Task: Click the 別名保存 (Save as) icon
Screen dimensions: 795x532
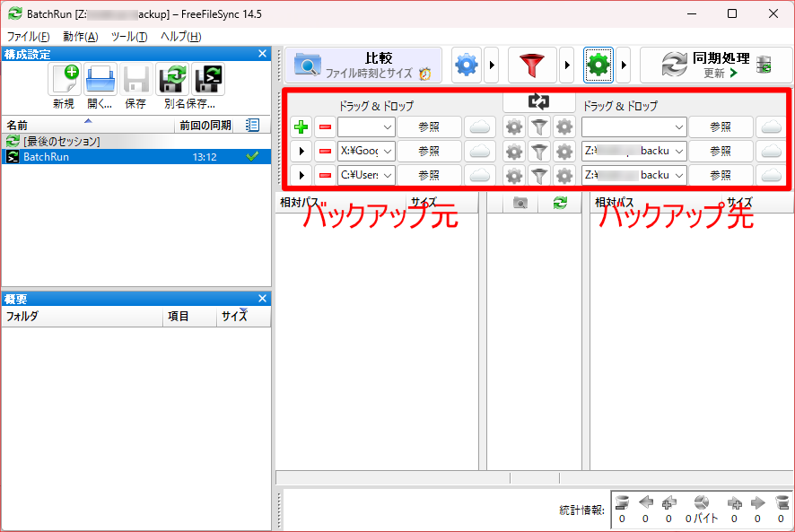Action: click(x=171, y=81)
